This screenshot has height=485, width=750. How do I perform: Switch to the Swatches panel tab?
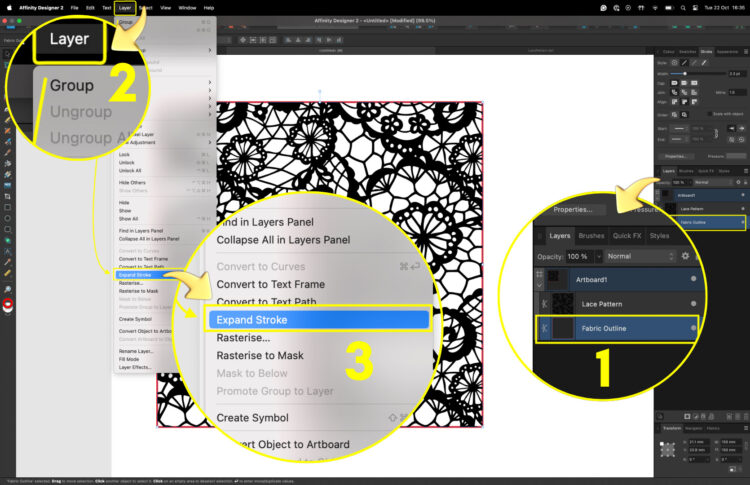(x=688, y=51)
